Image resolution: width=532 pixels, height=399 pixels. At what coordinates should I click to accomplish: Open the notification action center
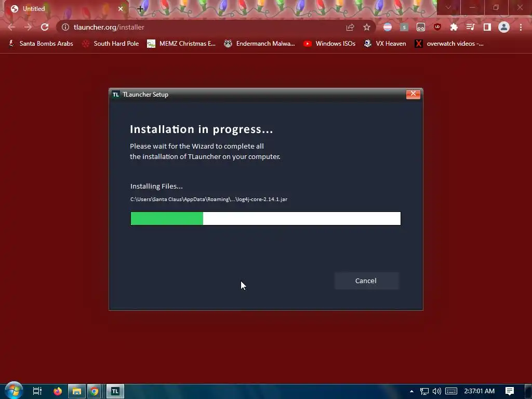(510, 391)
